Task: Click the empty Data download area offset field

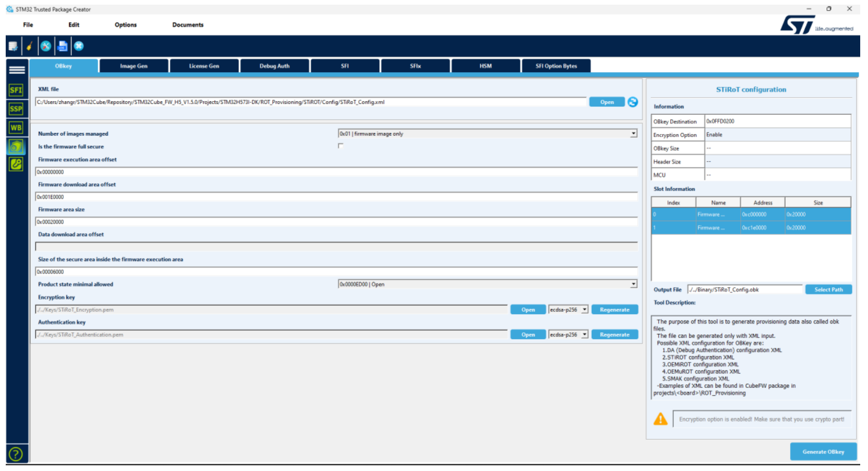Action: [336, 247]
